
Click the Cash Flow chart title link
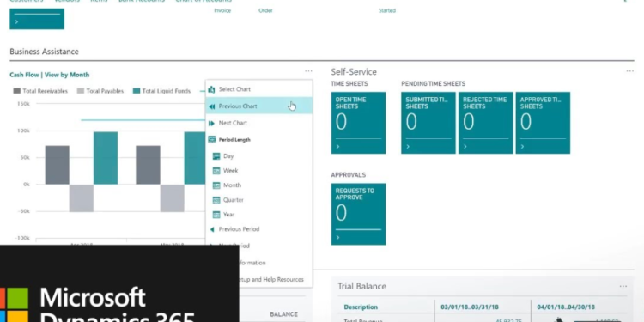[x=24, y=75]
